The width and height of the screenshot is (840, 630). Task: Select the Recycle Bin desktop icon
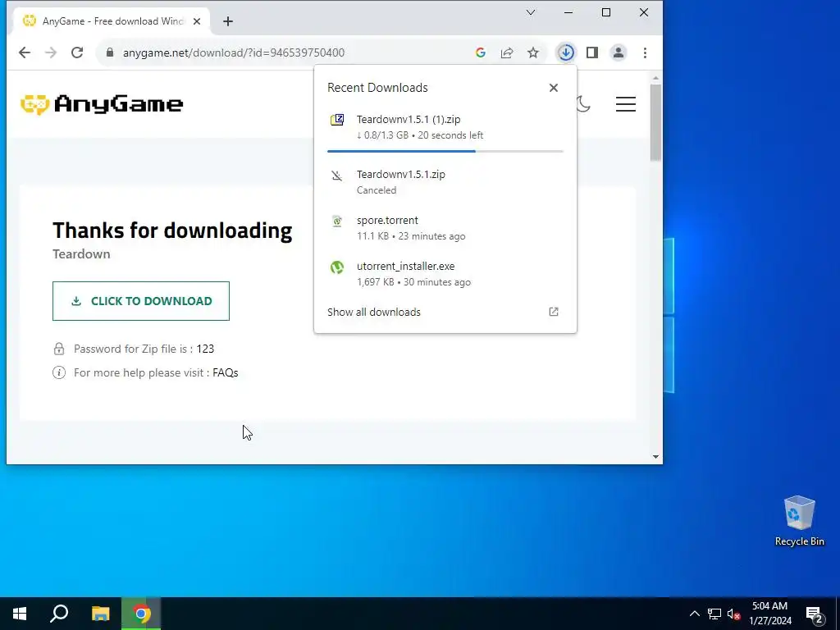tap(799, 521)
